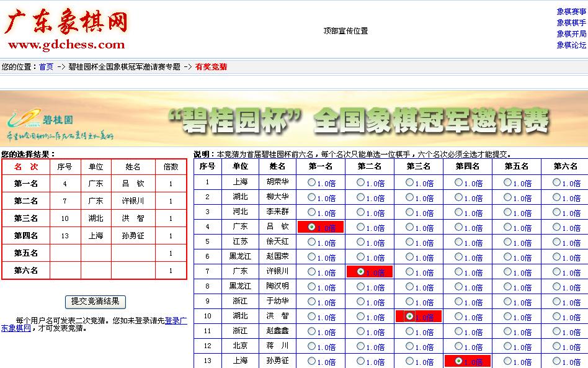
Task: Select 孙勇征 for 第五名
Action: point(507,361)
